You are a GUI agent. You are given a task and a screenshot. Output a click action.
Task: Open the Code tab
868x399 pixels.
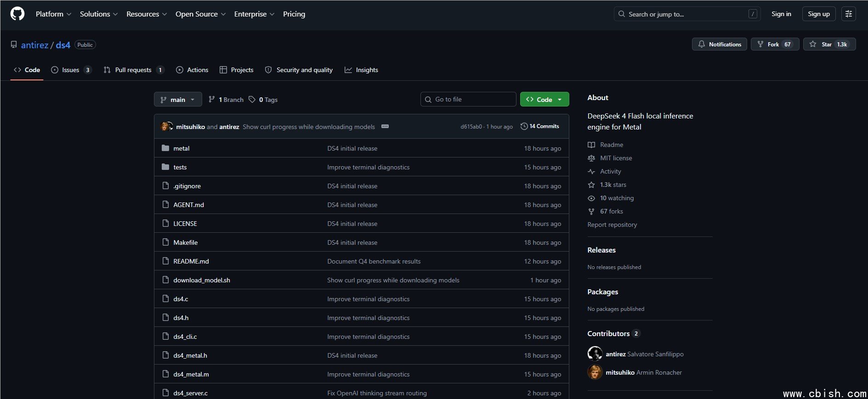pyautogui.click(x=27, y=70)
